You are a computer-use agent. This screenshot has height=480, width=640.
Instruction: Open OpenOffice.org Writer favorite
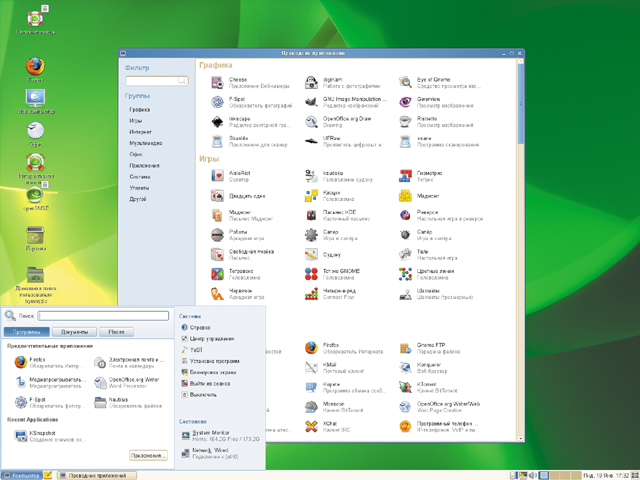(127, 382)
